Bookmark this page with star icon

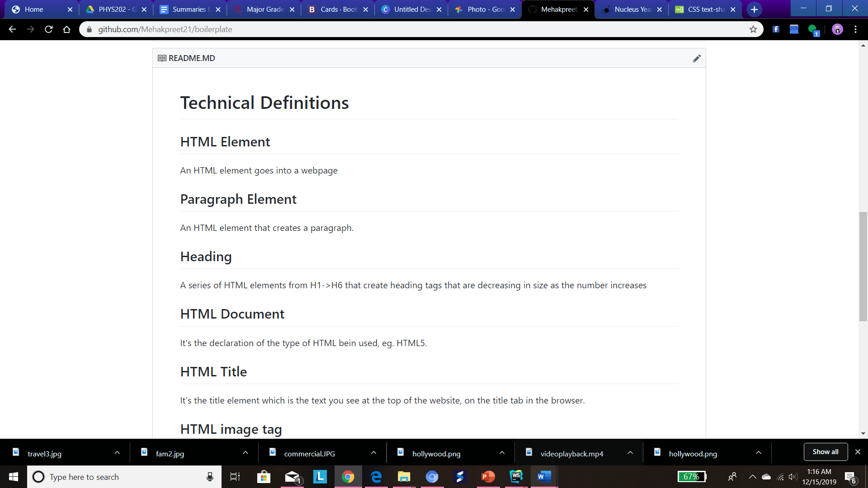tap(753, 29)
